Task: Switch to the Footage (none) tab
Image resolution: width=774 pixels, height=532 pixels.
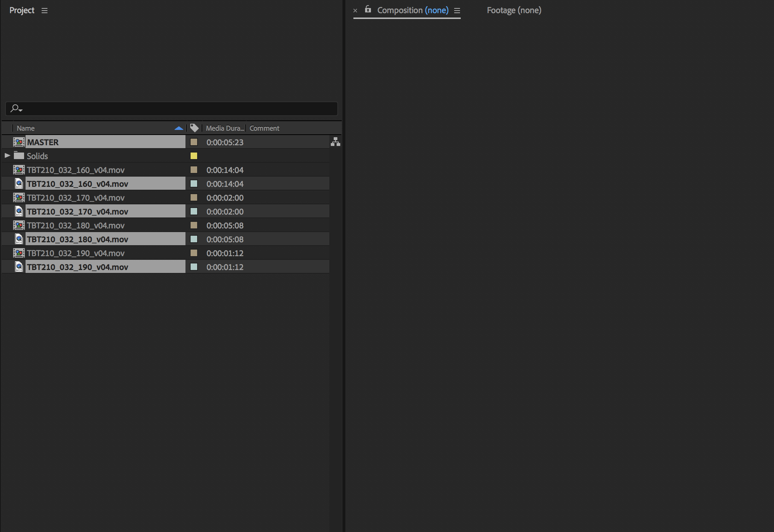Action: 513,10
